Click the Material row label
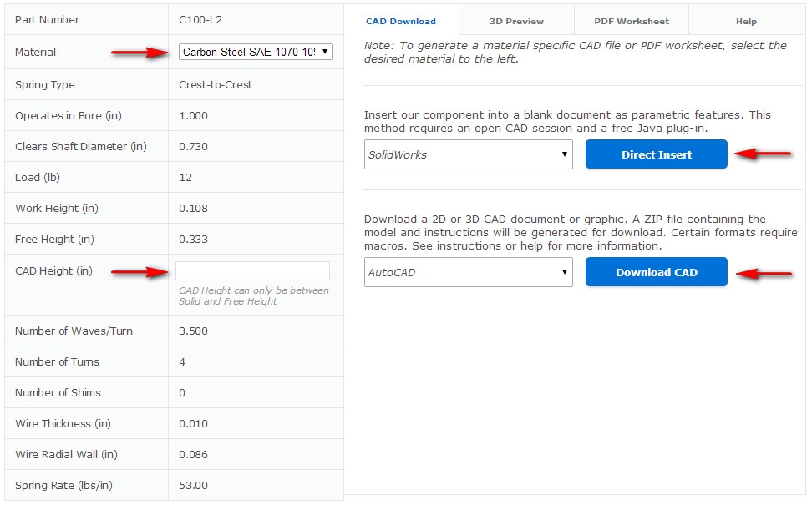This screenshot has width=812, height=505. [x=35, y=53]
